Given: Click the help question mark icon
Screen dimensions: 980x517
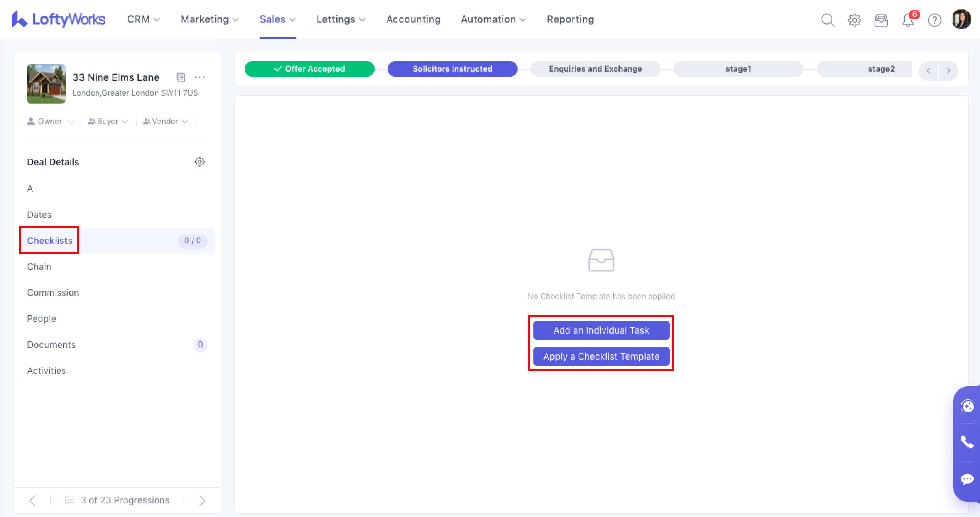Looking at the screenshot, I should pyautogui.click(x=934, y=20).
